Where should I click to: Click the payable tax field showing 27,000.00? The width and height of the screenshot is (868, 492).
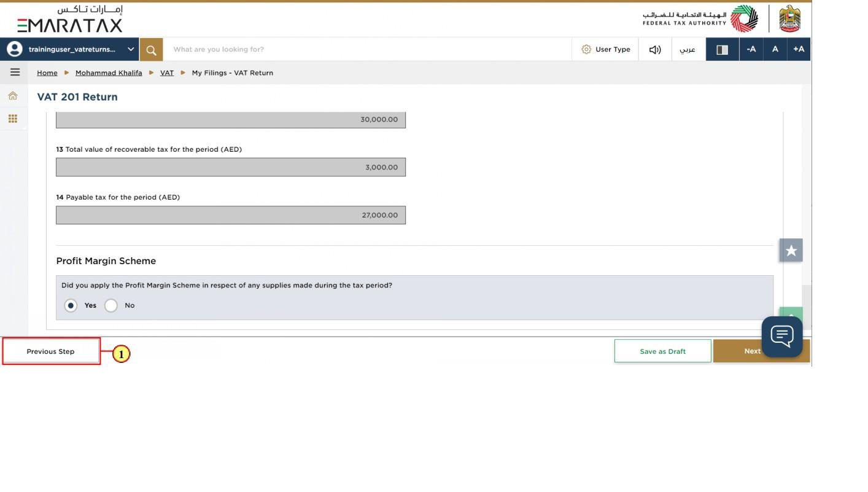point(231,215)
